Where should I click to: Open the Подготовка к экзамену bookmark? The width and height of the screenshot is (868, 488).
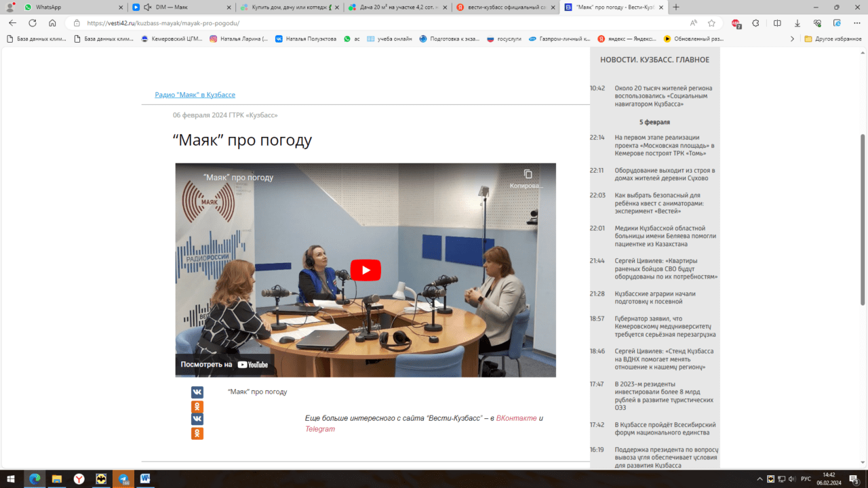tap(450, 39)
